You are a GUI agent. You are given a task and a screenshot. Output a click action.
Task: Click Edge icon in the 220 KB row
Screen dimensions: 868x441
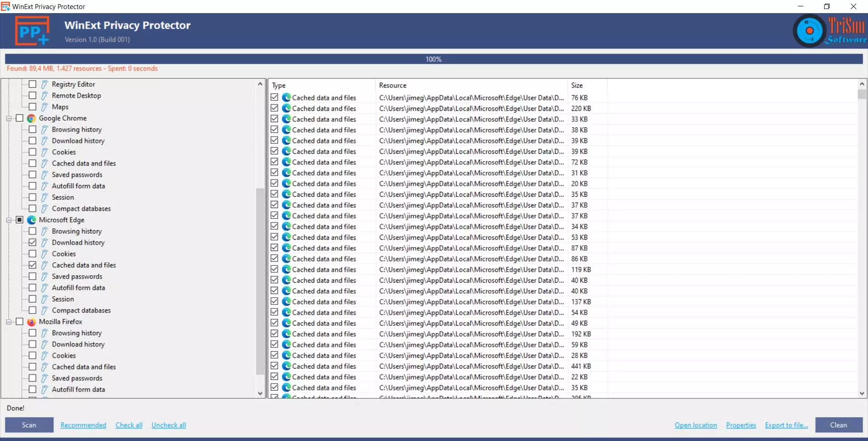click(x=286, y=108)
